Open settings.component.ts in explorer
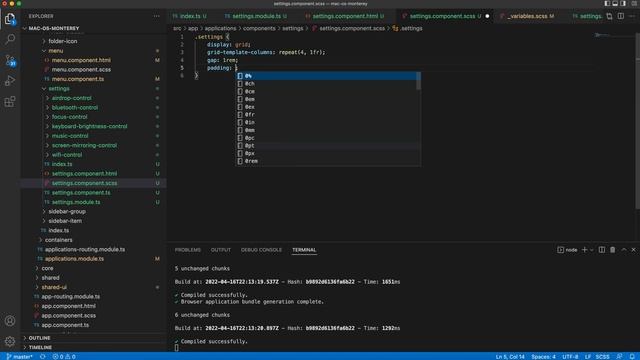 (81, 193)
